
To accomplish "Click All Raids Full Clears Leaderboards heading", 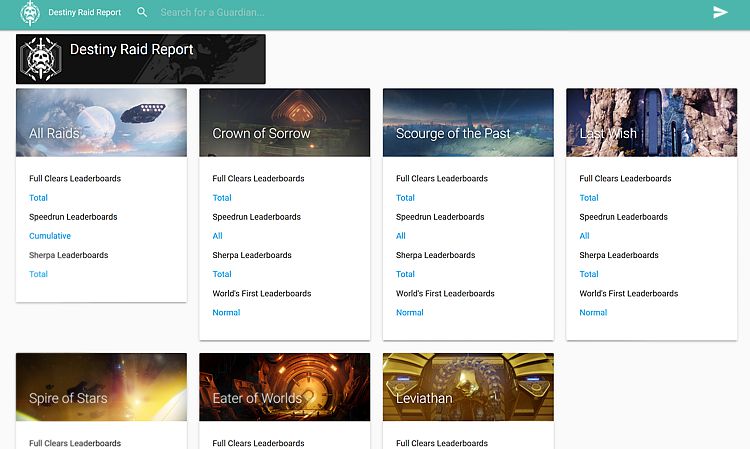I will click(x=75, y=178).
